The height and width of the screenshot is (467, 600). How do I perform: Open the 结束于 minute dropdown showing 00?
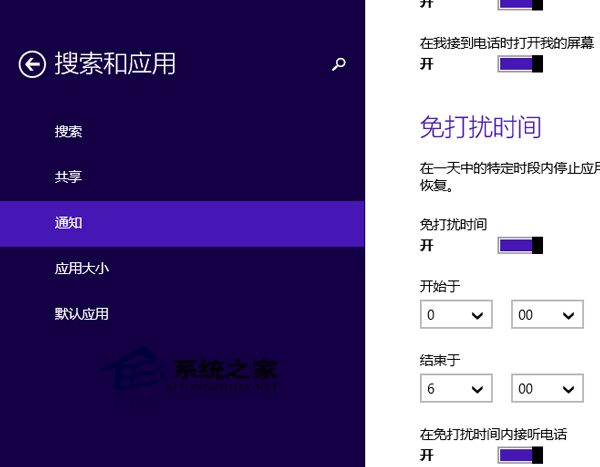(x=547, y=388)
